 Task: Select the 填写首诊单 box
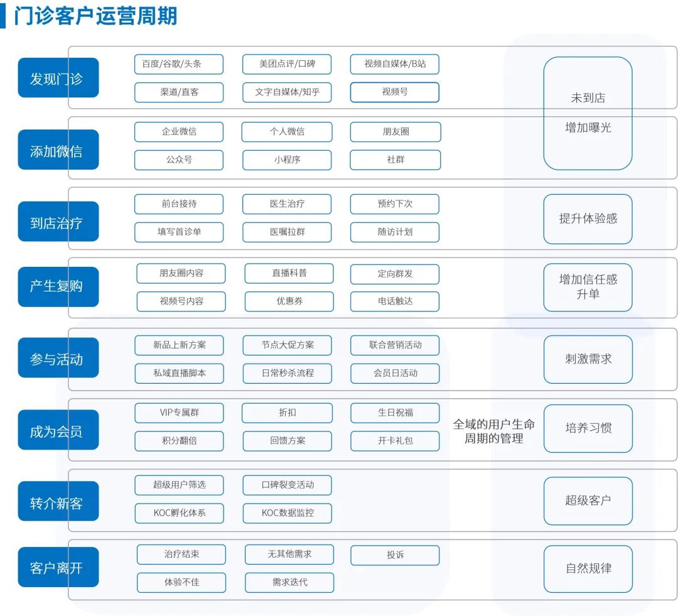pos(179,232)
